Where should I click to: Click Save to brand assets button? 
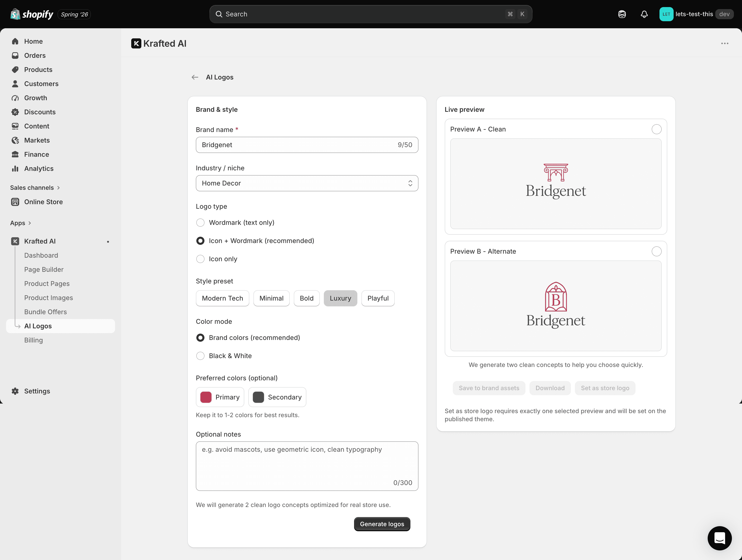click(489, 388)
